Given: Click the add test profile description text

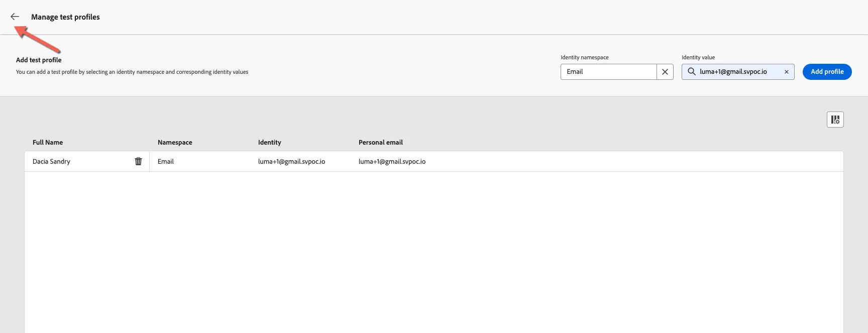Looking at the screenshot, I should [132, 72].
